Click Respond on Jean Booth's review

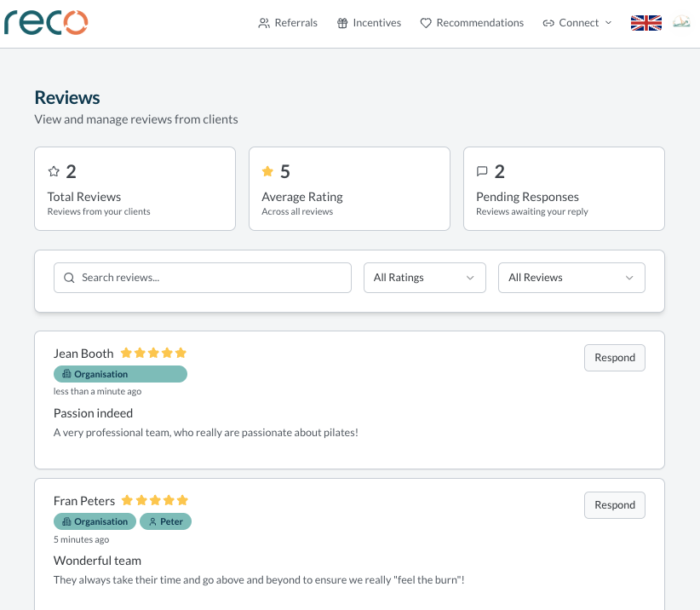pyautogui.click(x=614, y=358)
